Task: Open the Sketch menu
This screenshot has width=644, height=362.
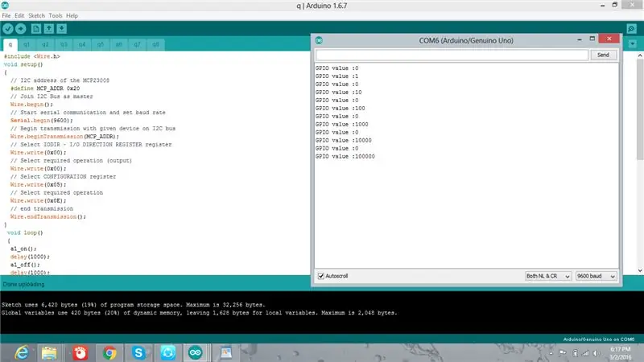Action: point(36,15)
